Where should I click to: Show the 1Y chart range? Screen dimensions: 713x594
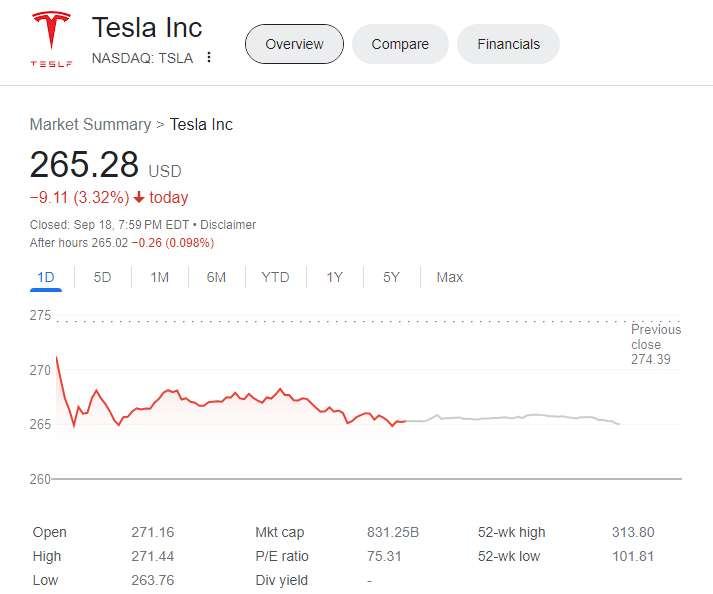(334, 277)
